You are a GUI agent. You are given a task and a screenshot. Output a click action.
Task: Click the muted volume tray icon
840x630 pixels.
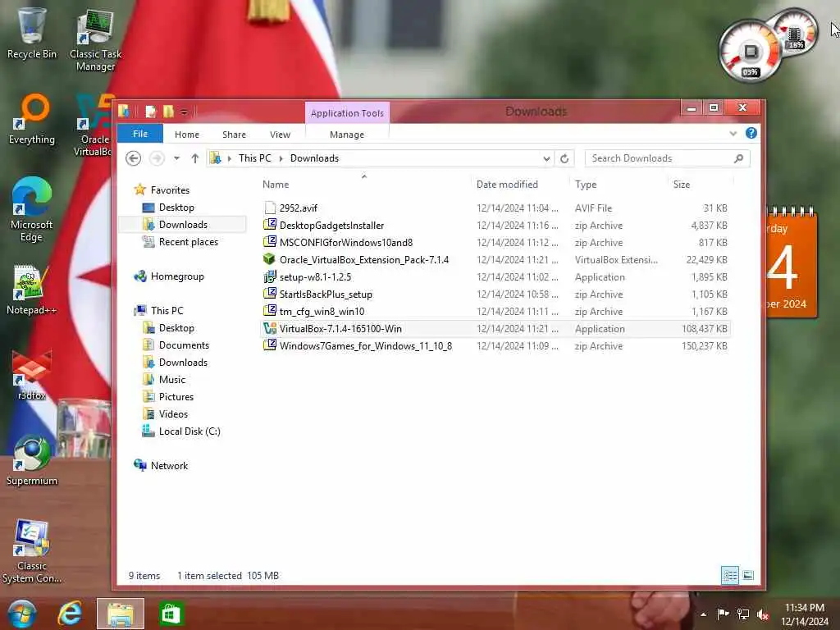tap(763, 614)
